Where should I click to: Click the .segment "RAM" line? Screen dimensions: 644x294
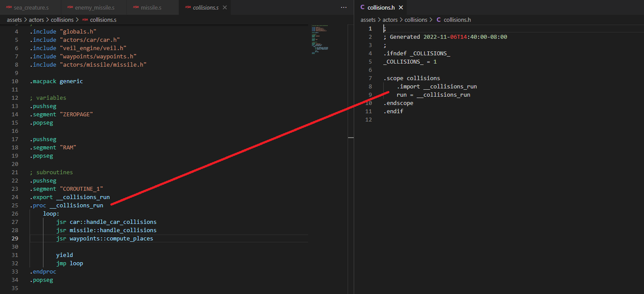tap(53, 147)
